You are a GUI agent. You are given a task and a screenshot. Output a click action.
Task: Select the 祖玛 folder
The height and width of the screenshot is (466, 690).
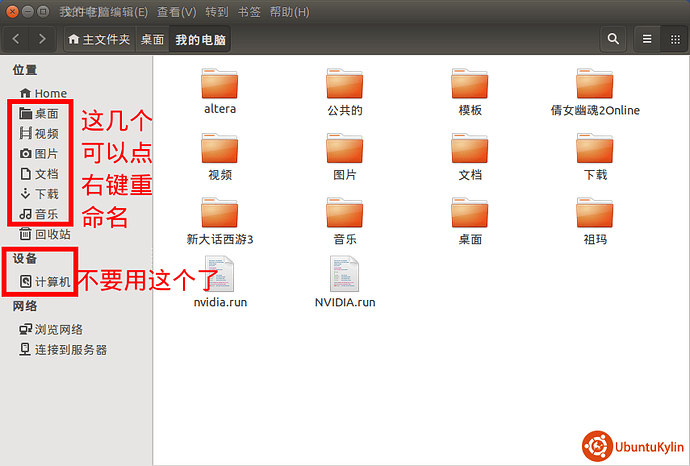595,221
